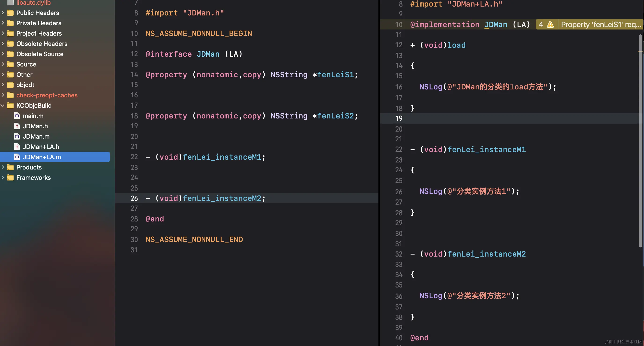Click the objcdt folder icon
Screen dimensions: 644x346
pyautogui.click(x=10, y=85)
